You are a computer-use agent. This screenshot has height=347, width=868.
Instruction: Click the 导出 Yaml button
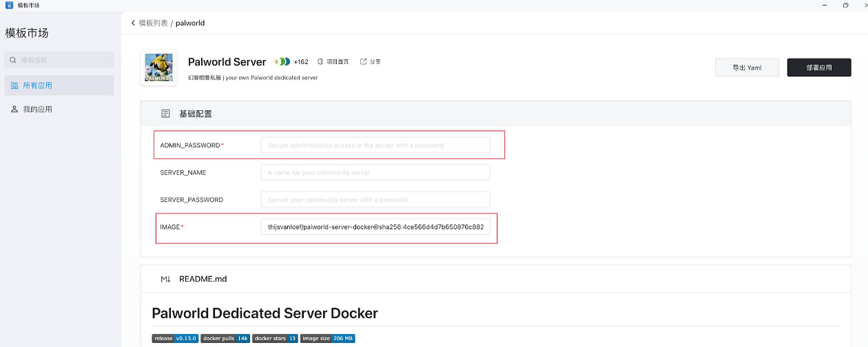click(747, 67)
